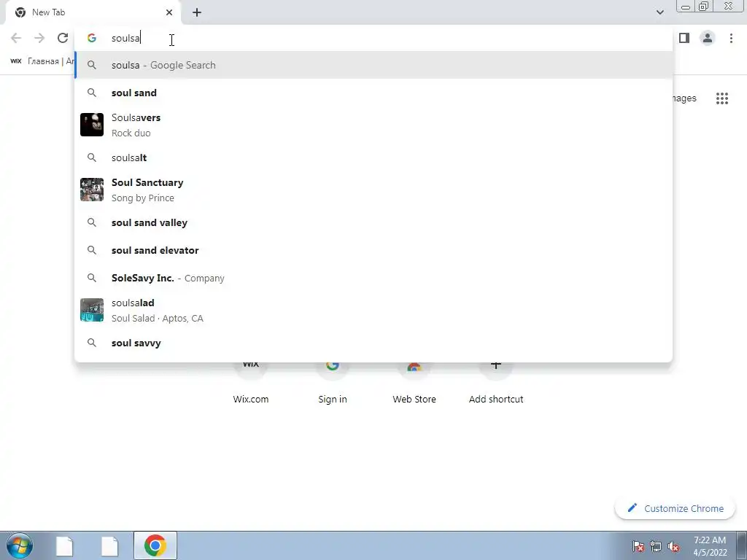This screenshot has height=560, width=747.
Task: Pick the Soulsavers Rock duo suggestion
Action: point(373,125)
